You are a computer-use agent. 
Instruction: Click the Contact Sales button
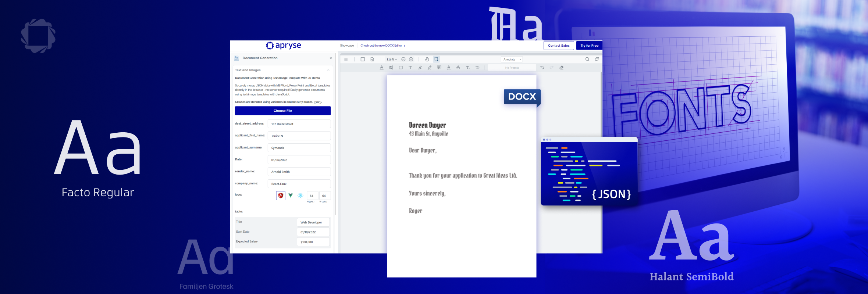[559, 46]
